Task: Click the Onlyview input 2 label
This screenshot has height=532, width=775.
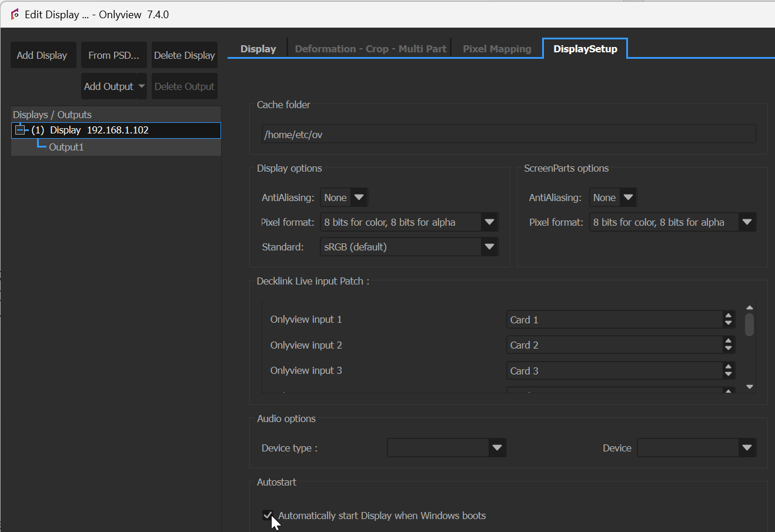Action: 306,345
